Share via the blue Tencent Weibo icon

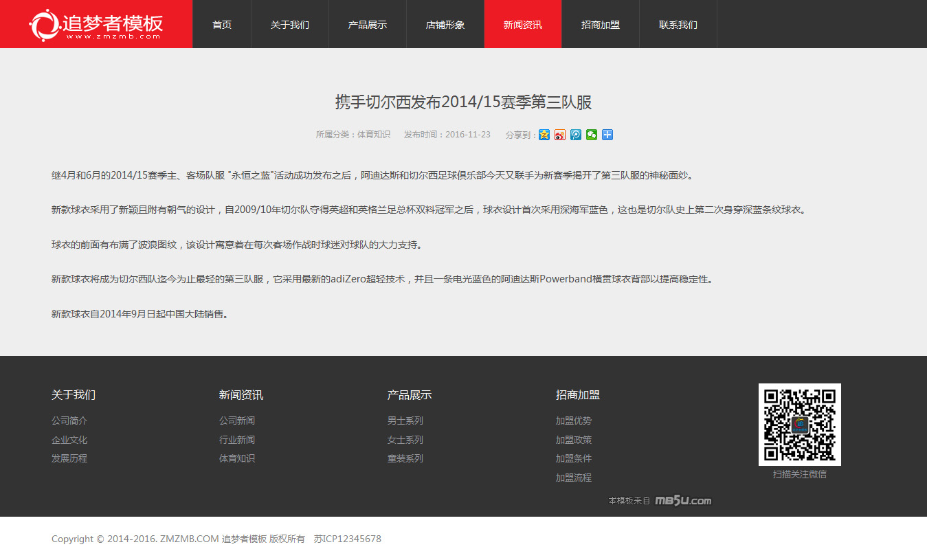click(576, 135)
